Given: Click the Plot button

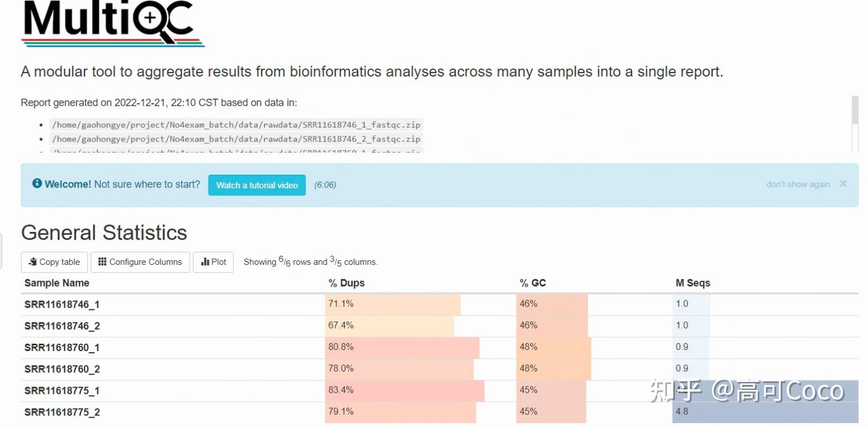Looking at the screenshot, I should click(214, 262).
